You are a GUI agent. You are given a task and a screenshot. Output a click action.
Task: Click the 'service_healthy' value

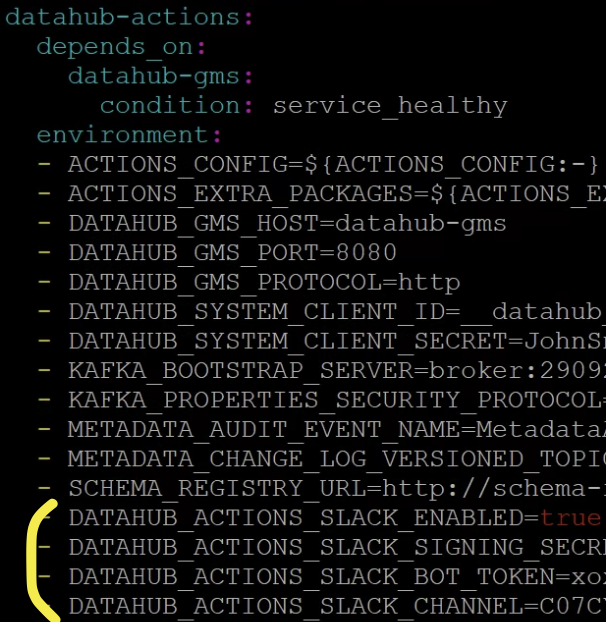[390, 107]
